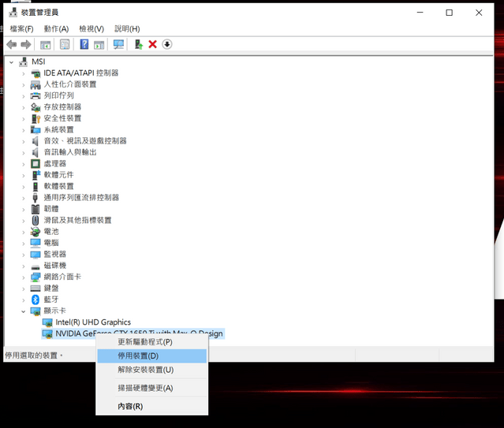Viewport: 504px width, 428px height.
Task: Click Scan for hardware changes monitor icon
Action: [118, 44]
